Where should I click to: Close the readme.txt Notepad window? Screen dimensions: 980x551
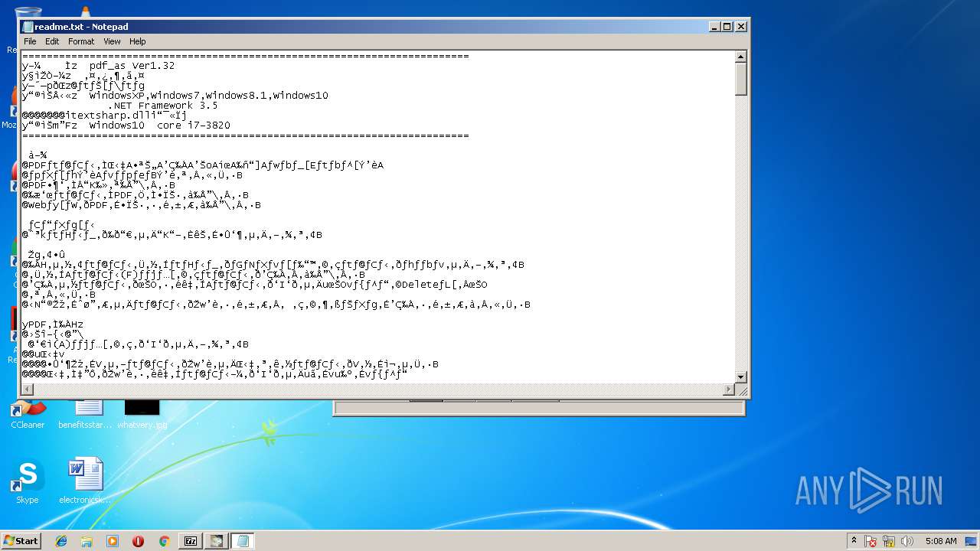740,27
